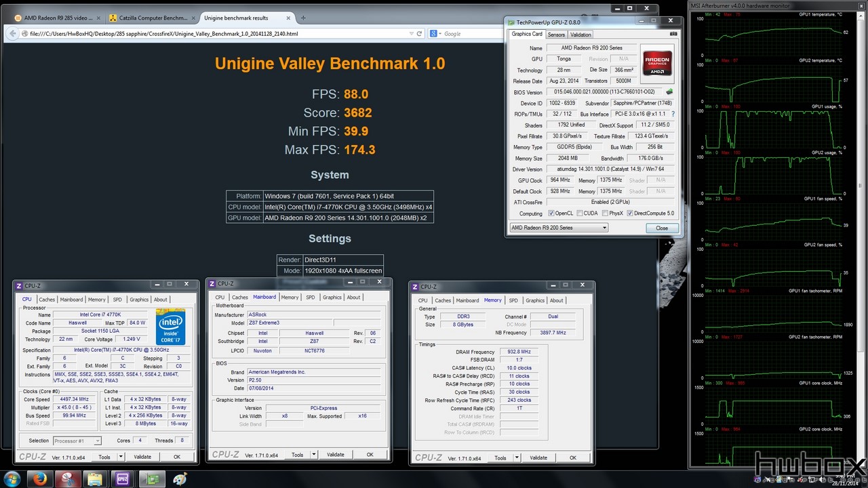This screenshot has height=488, width=868.
Task: Toggle the CUDA checkbox in GPU-Z
Action: pos(579,213)
